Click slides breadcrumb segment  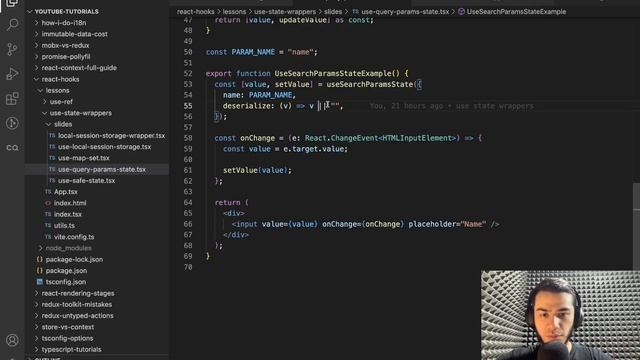coord(333,12)
